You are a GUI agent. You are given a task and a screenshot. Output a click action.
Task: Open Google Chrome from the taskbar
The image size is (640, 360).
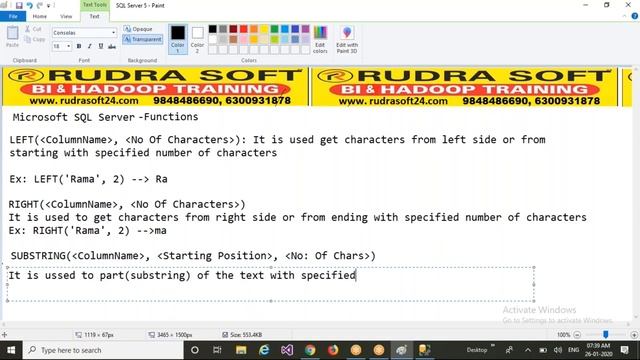[310, 350]
